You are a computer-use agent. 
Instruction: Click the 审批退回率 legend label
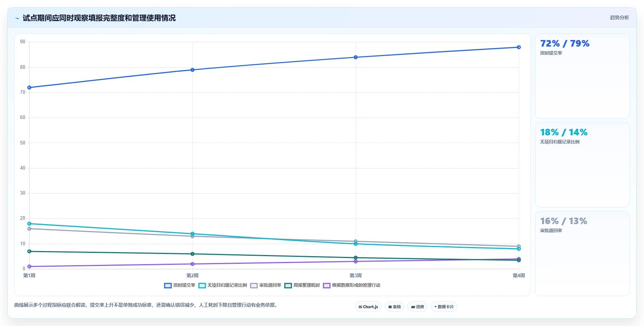[x=270, y=285]
